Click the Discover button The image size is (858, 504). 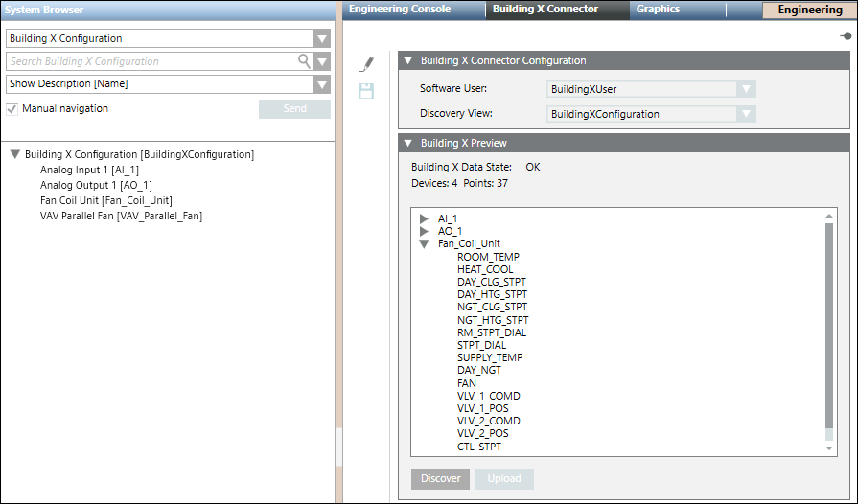pyautogui.click(x=441, y=478)
